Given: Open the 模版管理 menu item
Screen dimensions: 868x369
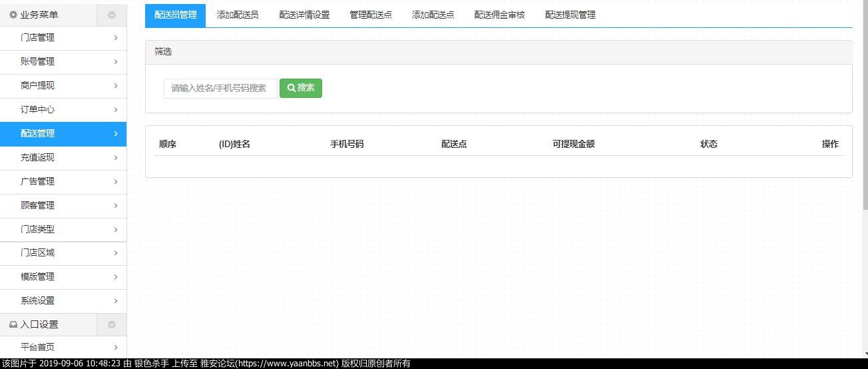Looking at the screenshot, I should click(x=63, y=277).
